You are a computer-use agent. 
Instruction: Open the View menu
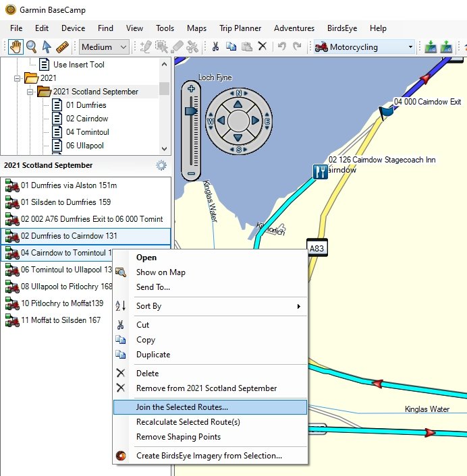134,28
